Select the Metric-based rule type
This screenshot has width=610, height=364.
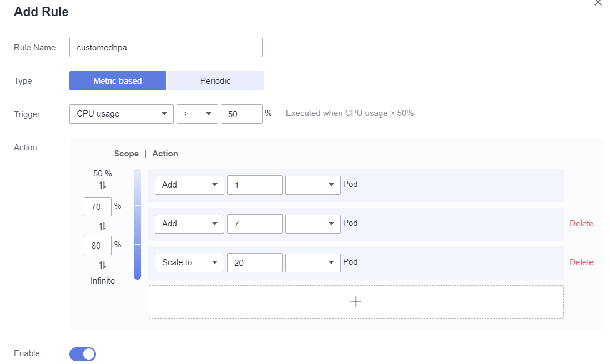(x=118, y=81)
